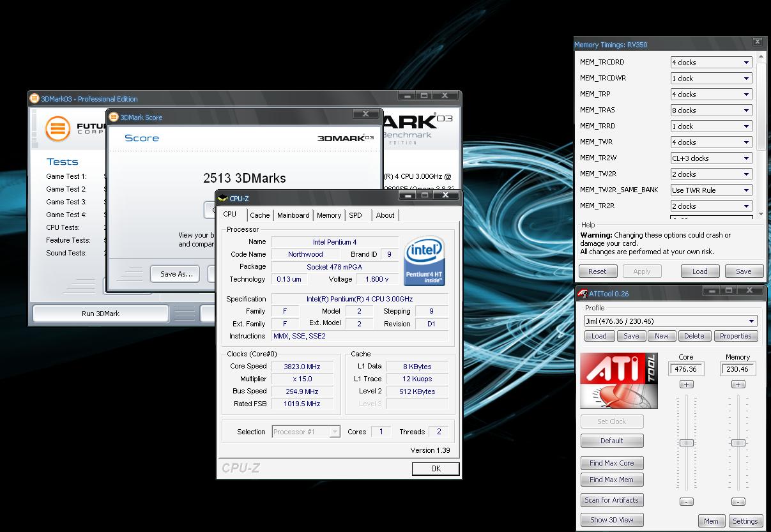Click the Core clock slider handle
Screen dimensions: 771x532
[686, 443]
